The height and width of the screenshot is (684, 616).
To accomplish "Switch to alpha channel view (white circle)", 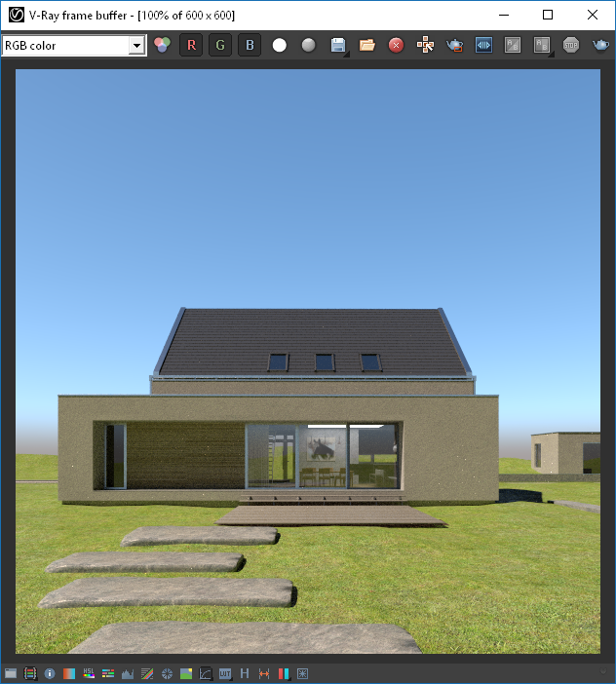I will tap(279, 46).
